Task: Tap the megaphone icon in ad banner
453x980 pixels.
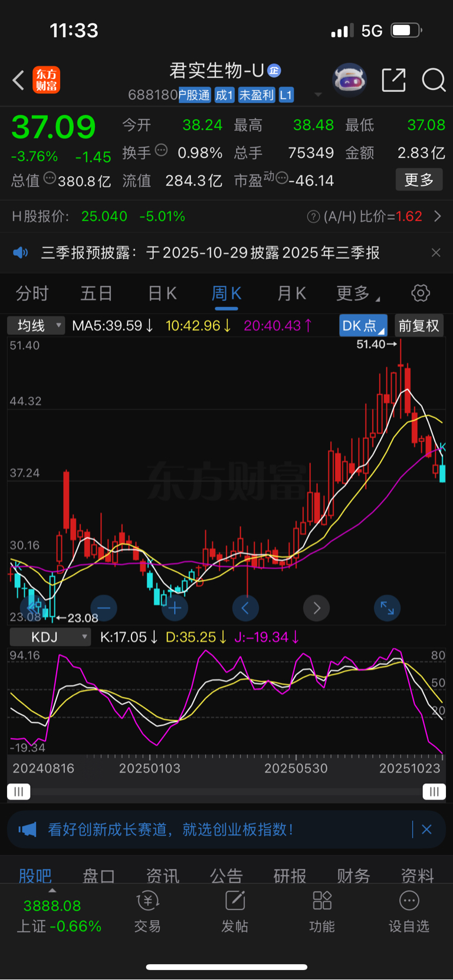Action: coord(27,829)
